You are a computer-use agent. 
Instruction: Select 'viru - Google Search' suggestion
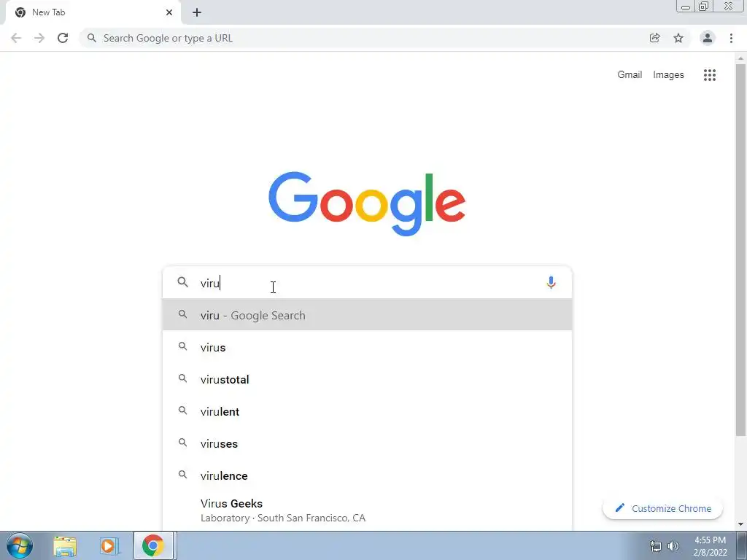click(x=367, y=315)
